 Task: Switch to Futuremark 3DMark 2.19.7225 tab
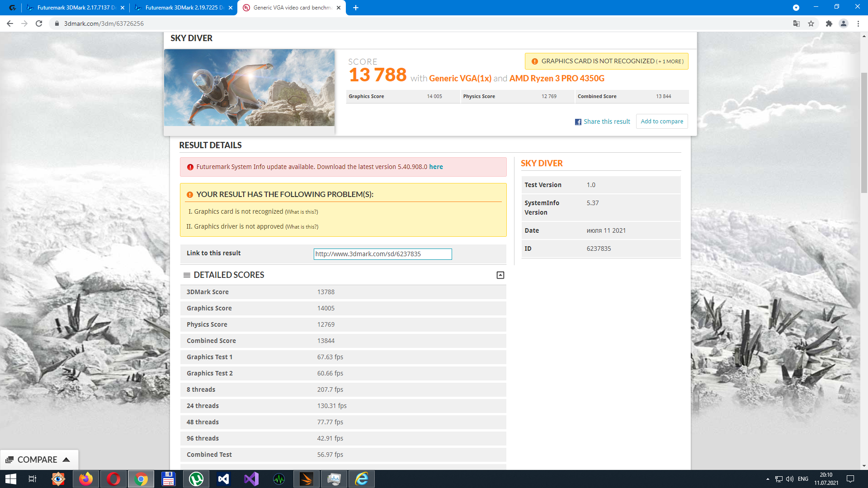pos(183,8)
